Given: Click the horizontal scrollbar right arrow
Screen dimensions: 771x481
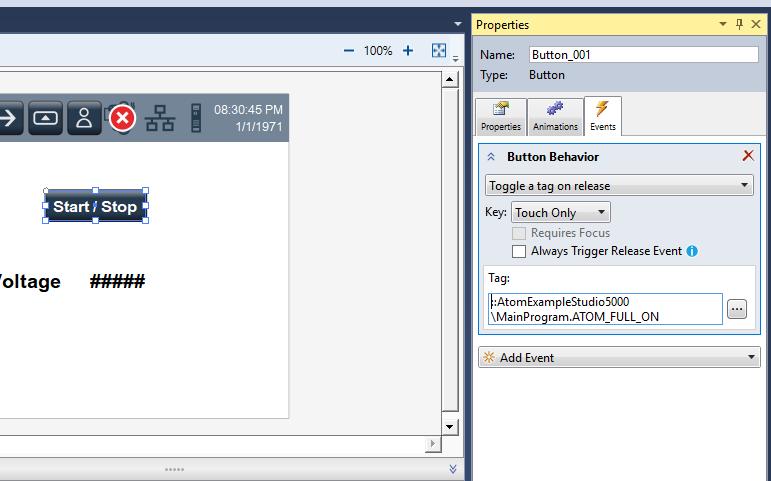Looking at the screenshot, I should (433, 444).
